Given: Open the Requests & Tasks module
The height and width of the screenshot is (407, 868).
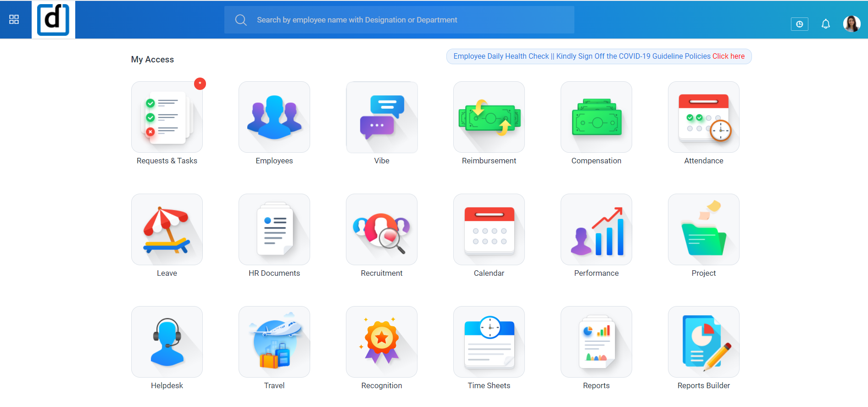Looking at the screenshot, I should click(167, 117).
